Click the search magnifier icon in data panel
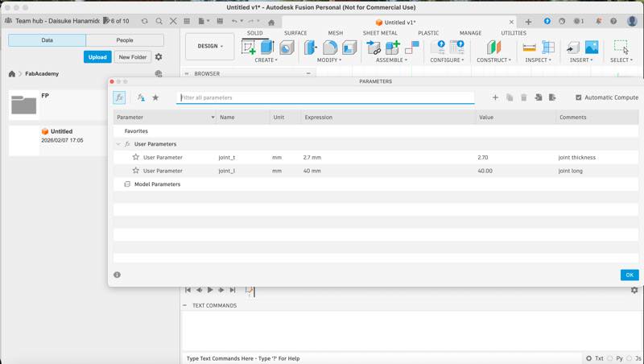The width and height of the screenshot is (644, 364). 159,21
